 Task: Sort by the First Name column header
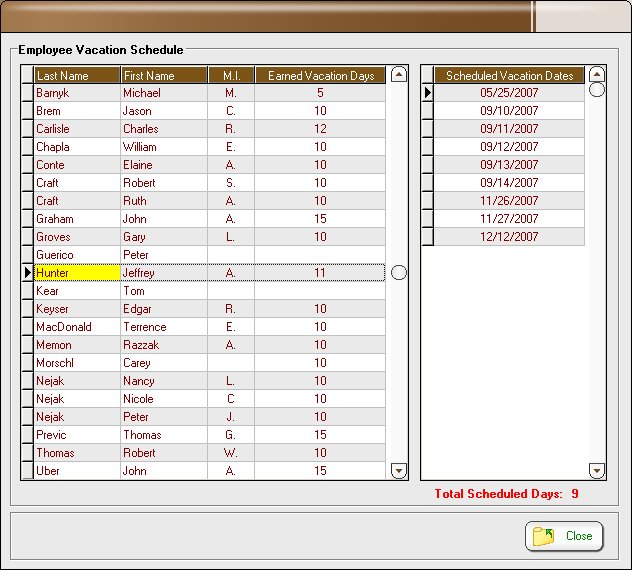pyautogui.click(x=164, y=75)
